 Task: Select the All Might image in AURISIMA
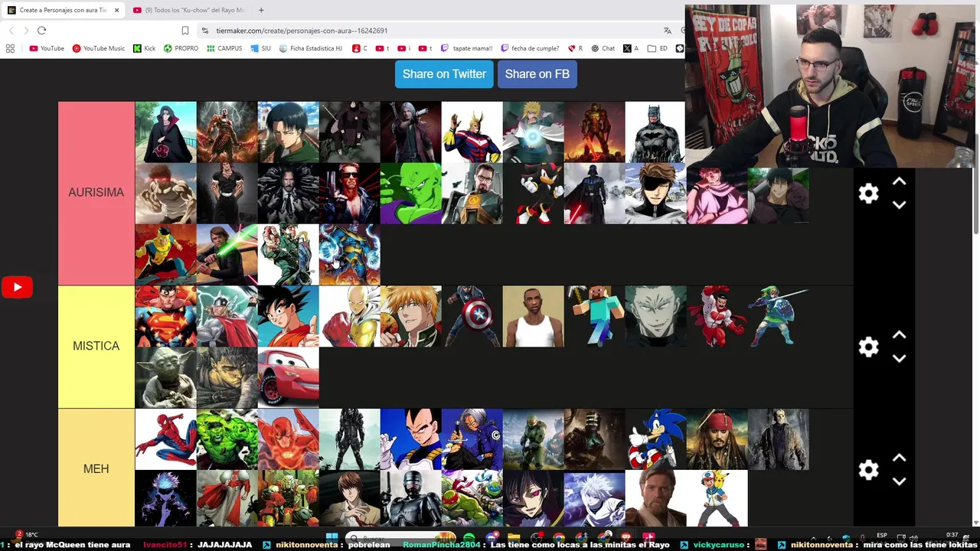472,132
